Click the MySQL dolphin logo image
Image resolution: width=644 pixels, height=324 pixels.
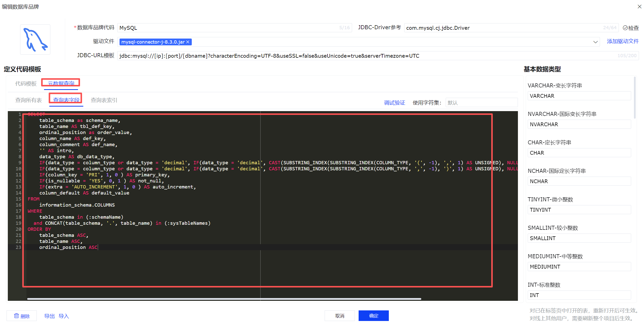(x=35, y=40)
